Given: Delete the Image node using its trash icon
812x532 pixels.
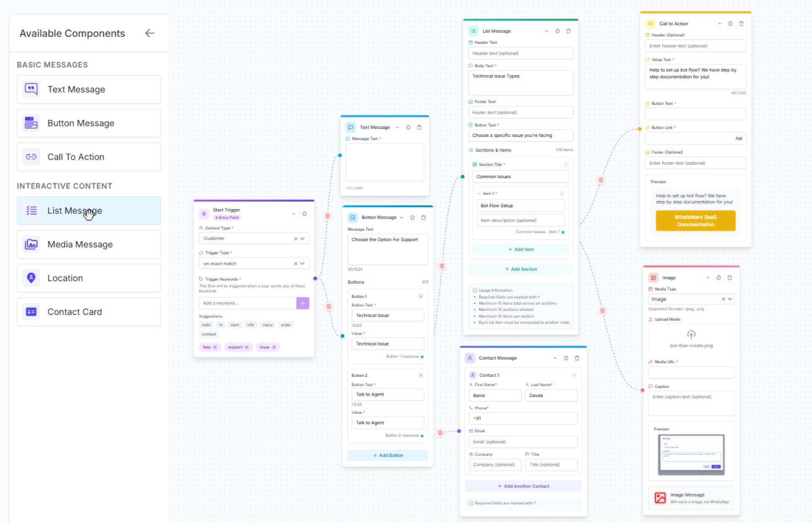Looking at the screenshot, I should 730,278.
